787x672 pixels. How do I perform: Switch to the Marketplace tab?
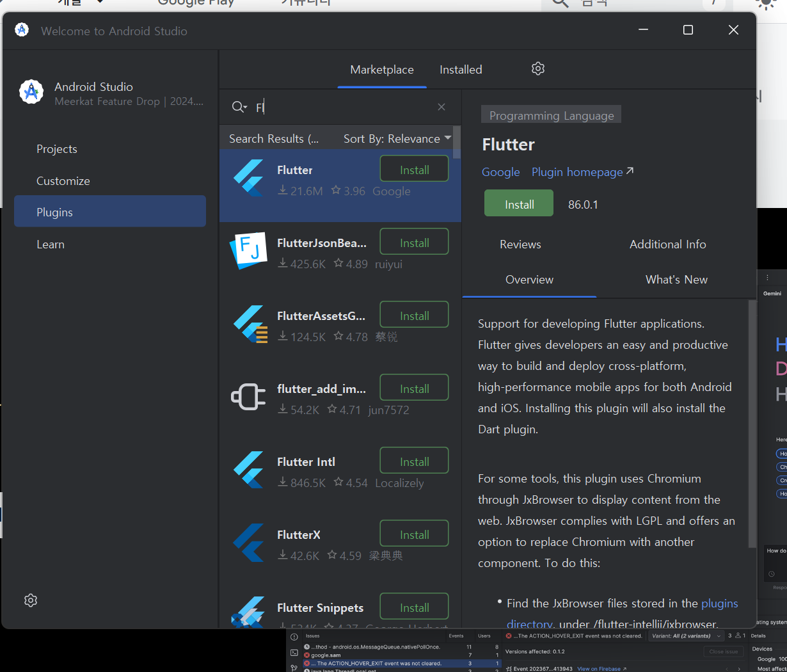click(382, 69)
